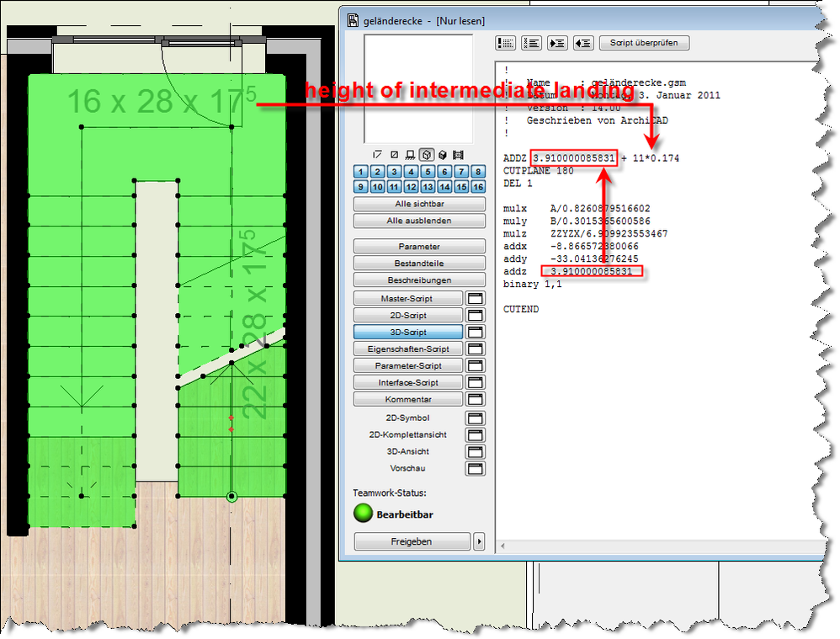The image size is (840, 639).
Task: Select the shaded 3D cube preview icon
Action: tap(443, 155)
